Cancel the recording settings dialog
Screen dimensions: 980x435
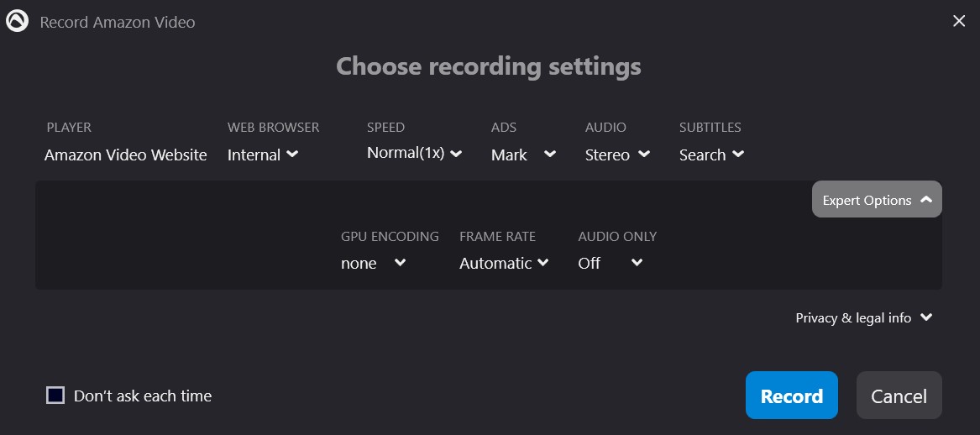pyautogui.click(x=899, y=395)
